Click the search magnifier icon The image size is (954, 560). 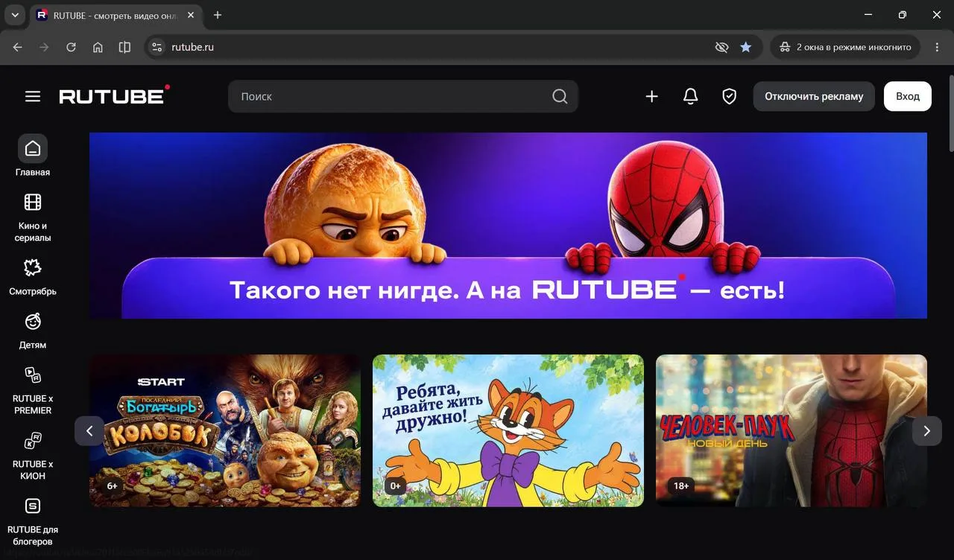(560, 96)
